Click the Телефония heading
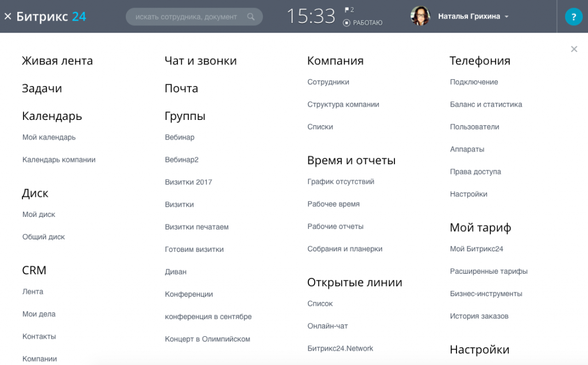Screen dimensions: 588x365 [480, 61]
